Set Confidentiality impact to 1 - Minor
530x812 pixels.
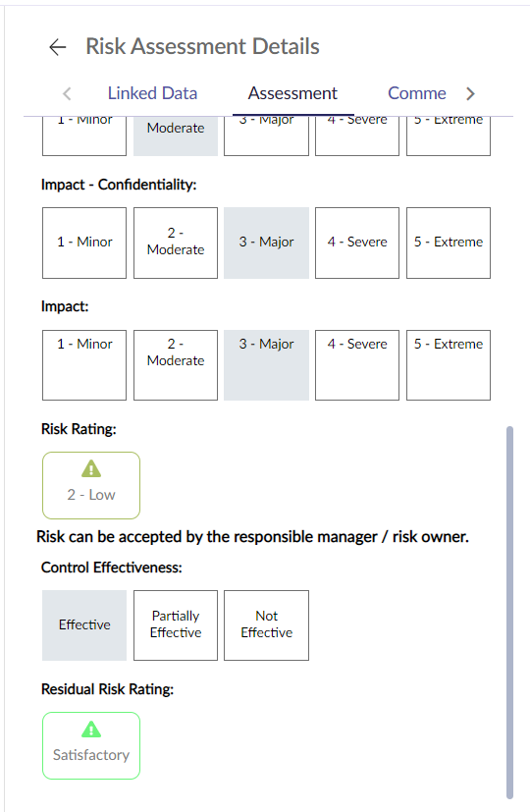point(84,243)
